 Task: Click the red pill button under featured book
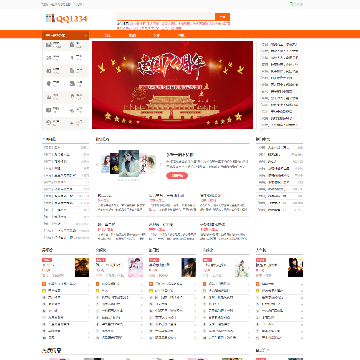click(x=177, y=175)
